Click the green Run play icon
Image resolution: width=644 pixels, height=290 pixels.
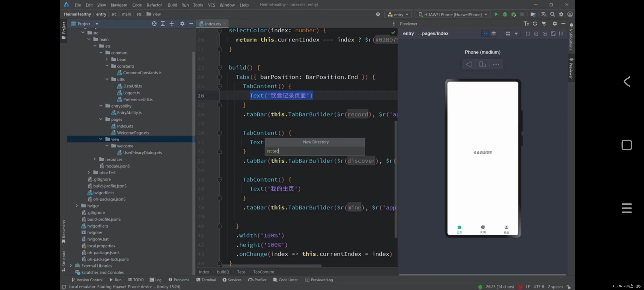[496, 14]
